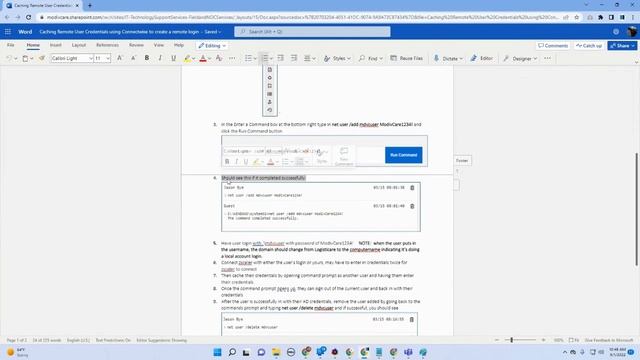The width and height of the screenshot is (640, 360).
Task: Switch to the Home tab
Action: 33,45
